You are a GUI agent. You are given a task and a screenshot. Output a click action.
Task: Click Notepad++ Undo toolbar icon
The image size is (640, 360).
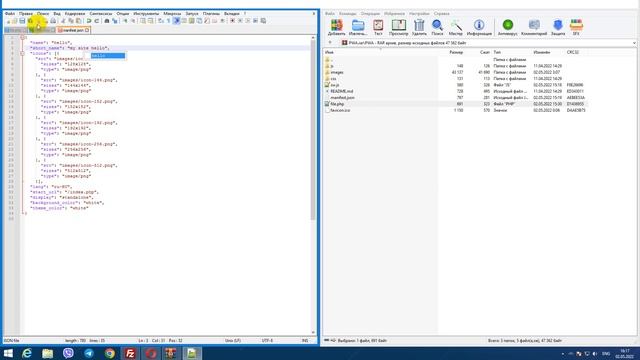tap(89, 21)
